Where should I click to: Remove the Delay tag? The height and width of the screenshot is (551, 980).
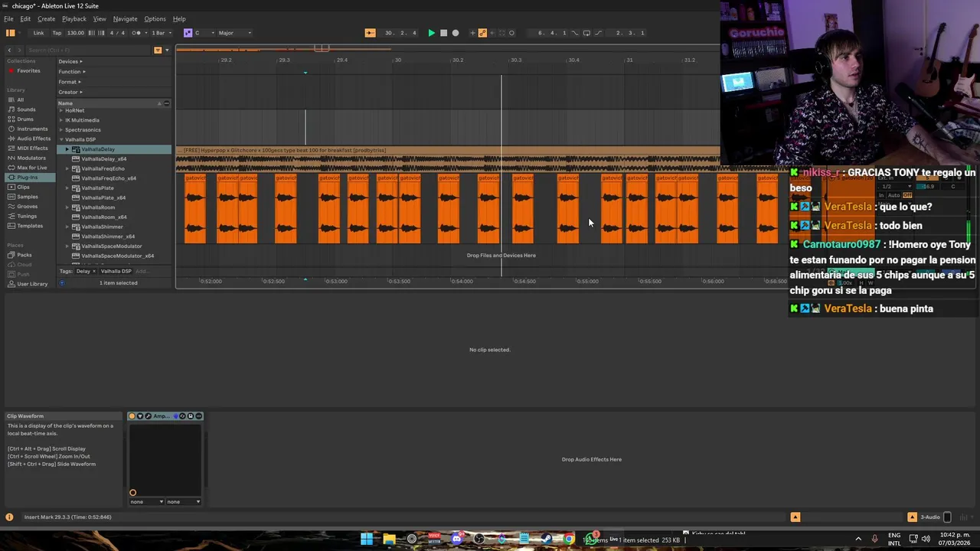tap(94, 271)
